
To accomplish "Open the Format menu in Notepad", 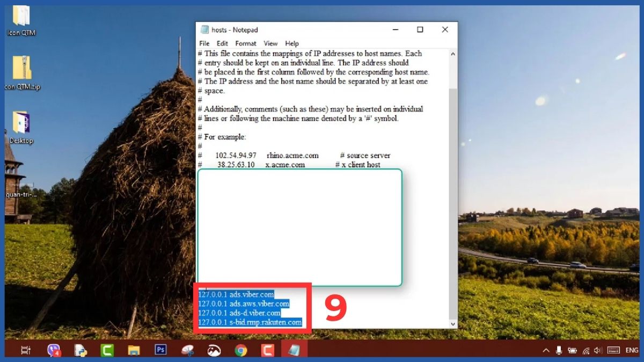I will click(x=246, y=43).
